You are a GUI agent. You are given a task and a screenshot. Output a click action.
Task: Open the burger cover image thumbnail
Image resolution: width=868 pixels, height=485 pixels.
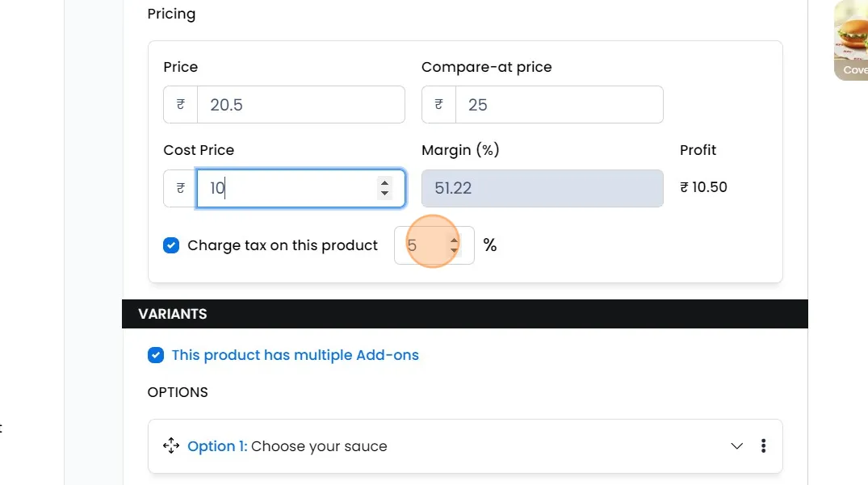852,39
